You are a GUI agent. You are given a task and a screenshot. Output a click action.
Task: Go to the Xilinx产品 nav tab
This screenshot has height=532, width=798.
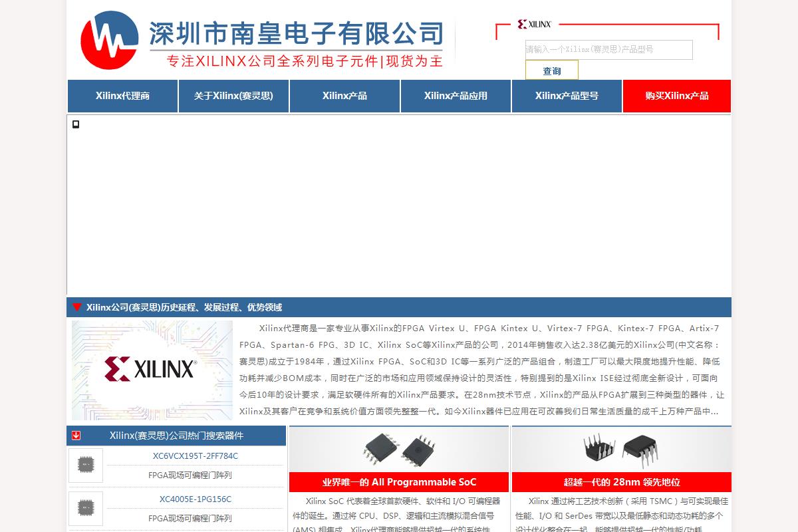[344, 96]
